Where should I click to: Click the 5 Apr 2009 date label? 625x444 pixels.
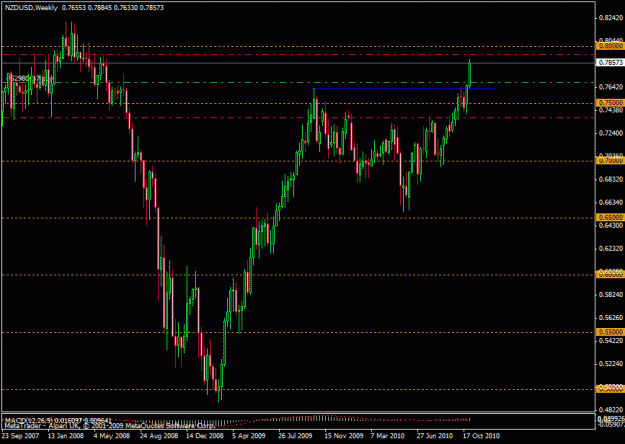click(249, 436)
